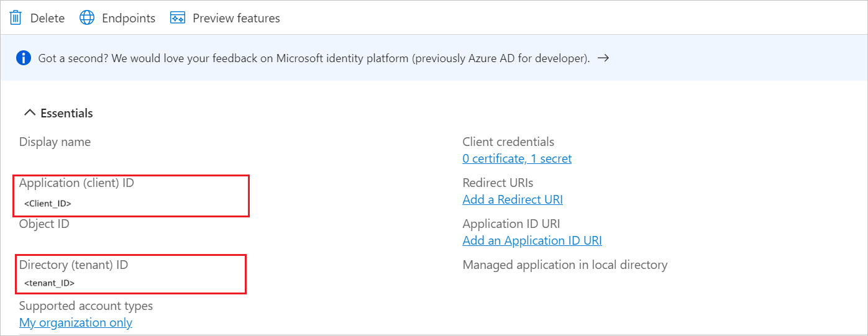Image resolution: width=868 pixels, height=336 pixels.
Task: Open the feedback banner arrow link
Action: (x=603, y=58)
